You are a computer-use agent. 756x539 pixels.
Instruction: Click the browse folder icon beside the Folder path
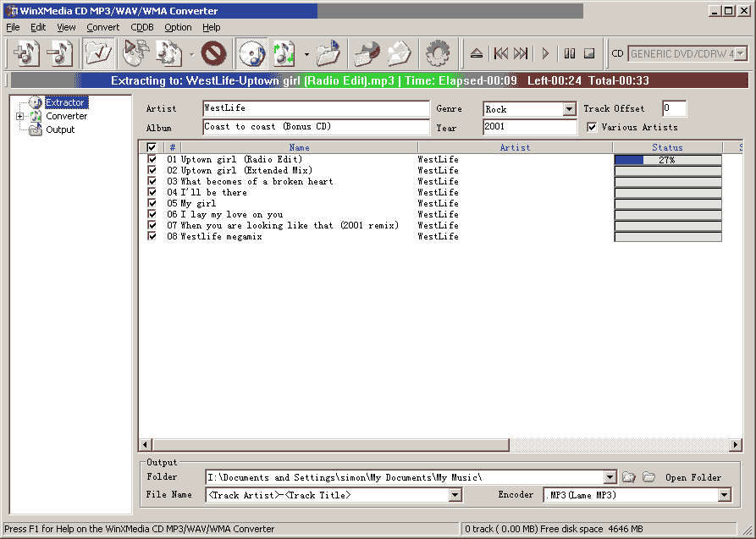click(x=629, y=477)
